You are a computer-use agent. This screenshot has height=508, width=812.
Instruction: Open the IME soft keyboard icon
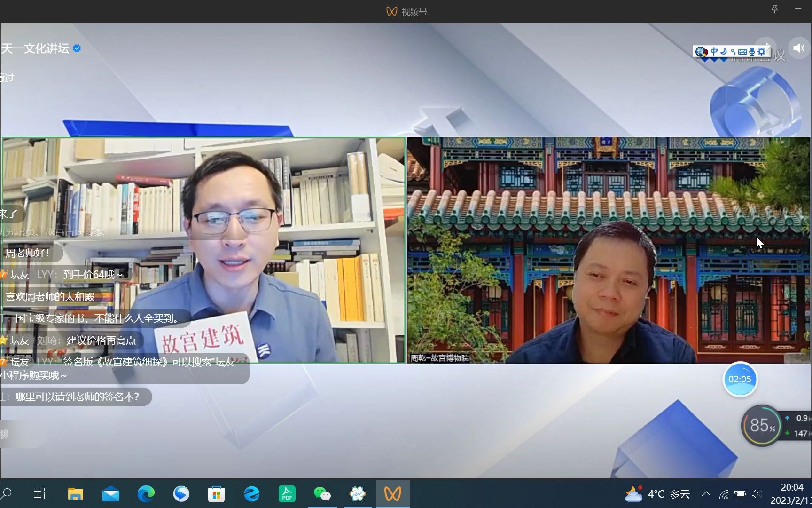click(x=742, y=52)
